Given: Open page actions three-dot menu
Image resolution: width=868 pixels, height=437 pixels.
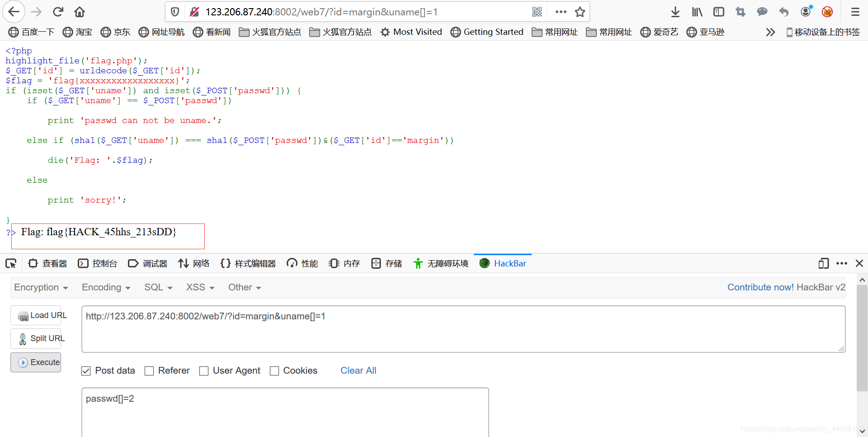Looking at the screenshot, I should pyautogui.click(x=561, y=12).
